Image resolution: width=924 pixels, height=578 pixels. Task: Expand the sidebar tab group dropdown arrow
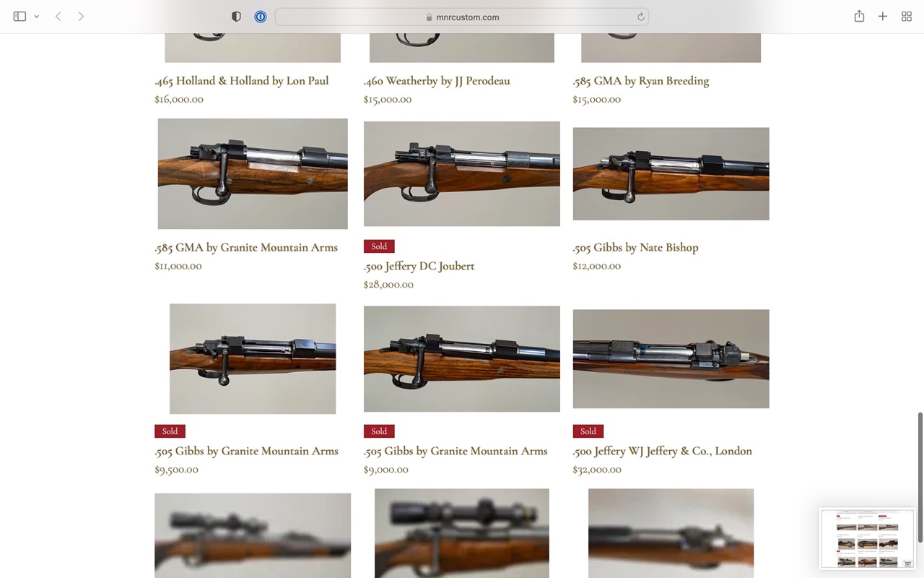[36, 17]
